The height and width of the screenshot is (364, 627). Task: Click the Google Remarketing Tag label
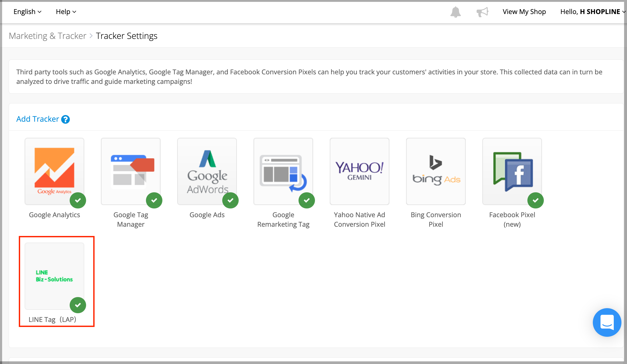283,220
